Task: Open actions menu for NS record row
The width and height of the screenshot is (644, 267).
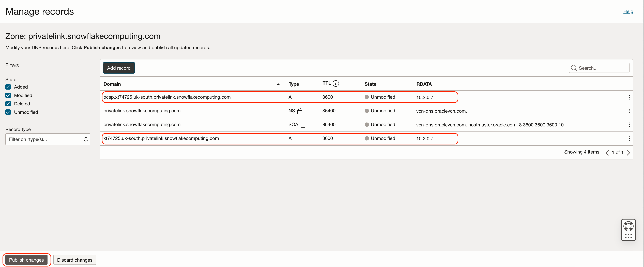Action: click(629, 111)
